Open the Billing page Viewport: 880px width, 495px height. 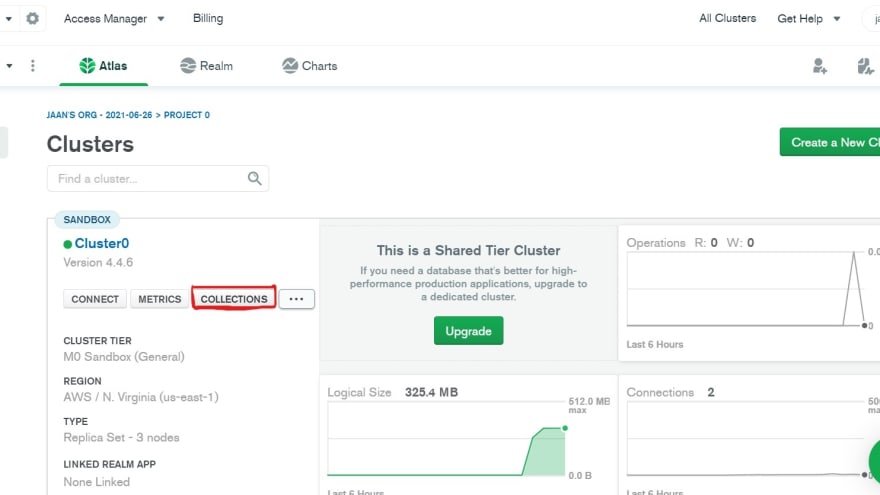208,19
